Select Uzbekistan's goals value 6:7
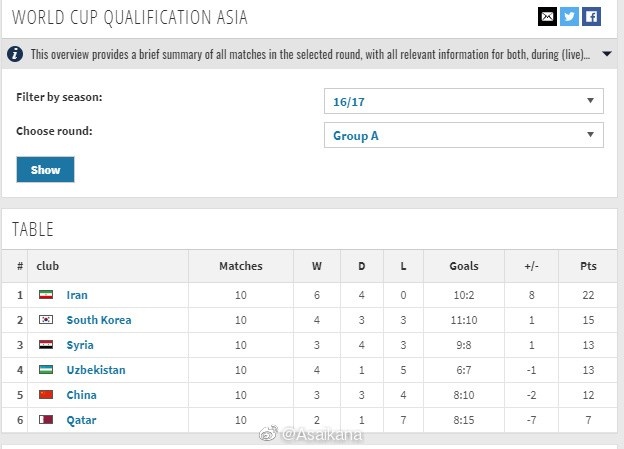Image resolution: width=624 pixels, height=449 pixels. 464,370
